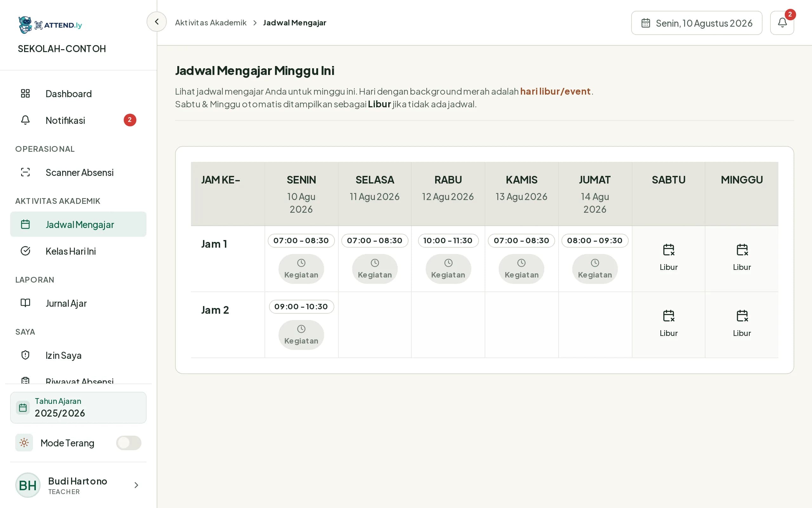Image resolution: width=812 pixels, height=508 pixels.
Task: Open the Senin, 10 Agustus 2026 date picker
Action: pos(697,23)
